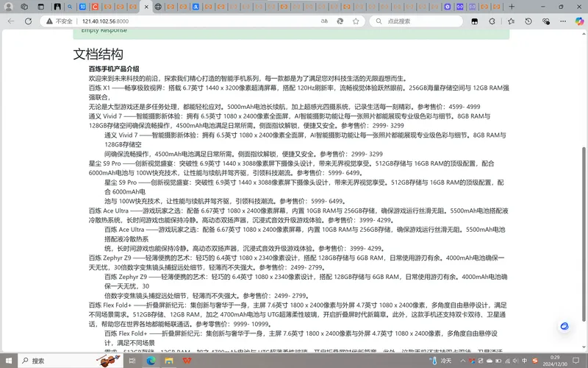Open the Sogou input tray icon
The width and height of the screenshot is (588, 368).
tap(535, 361)
